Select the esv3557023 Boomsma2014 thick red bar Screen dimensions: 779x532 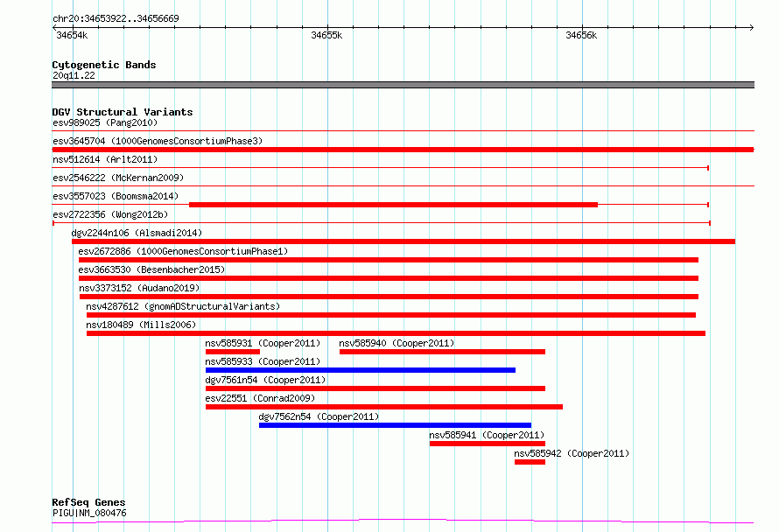(394, 205)
